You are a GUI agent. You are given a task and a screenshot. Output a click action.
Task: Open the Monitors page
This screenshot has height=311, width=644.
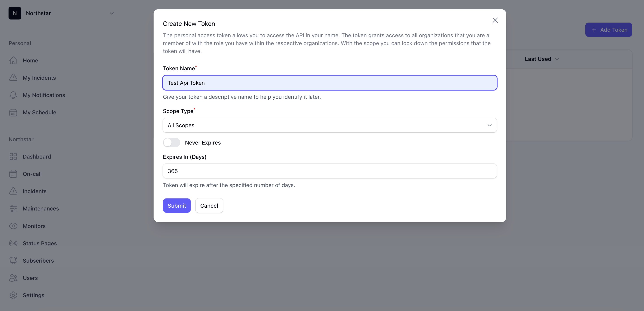point(34,226)
